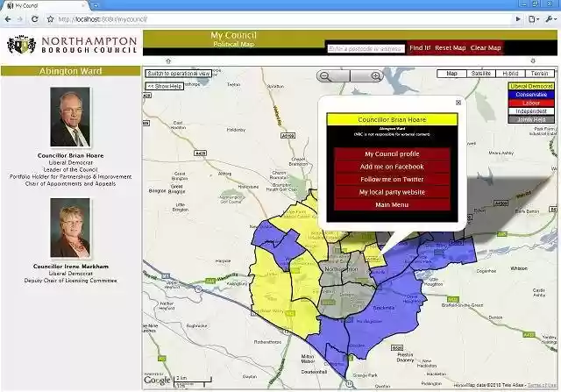Click Deputy Chair of Licensing Committee text
This screenshot has height=392, width=561.
click(70, 281)
